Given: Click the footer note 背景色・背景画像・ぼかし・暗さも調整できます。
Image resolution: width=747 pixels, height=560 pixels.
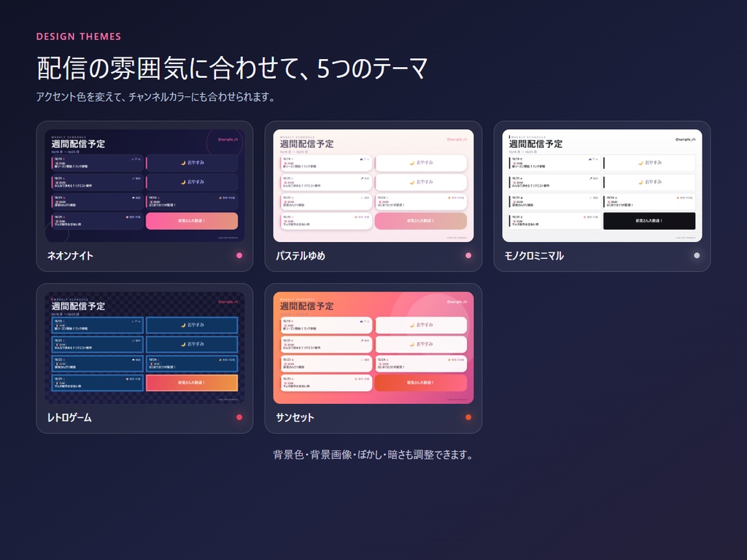Looking at the screenshot, I should click(373, 455).
